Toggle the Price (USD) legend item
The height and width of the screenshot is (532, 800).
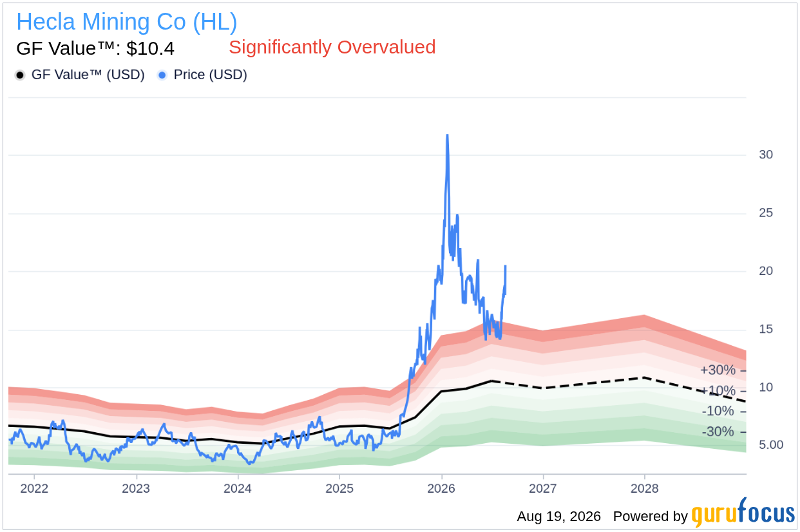[202, 75]
